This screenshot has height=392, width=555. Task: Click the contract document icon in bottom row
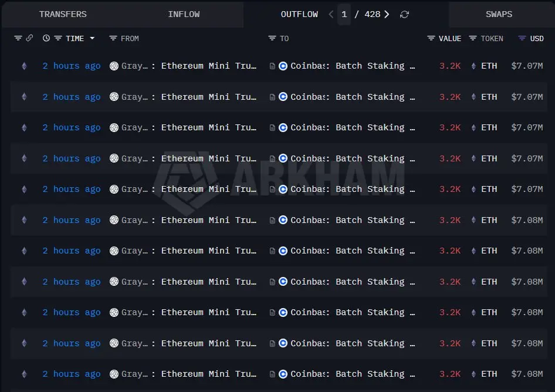(272, 374)
